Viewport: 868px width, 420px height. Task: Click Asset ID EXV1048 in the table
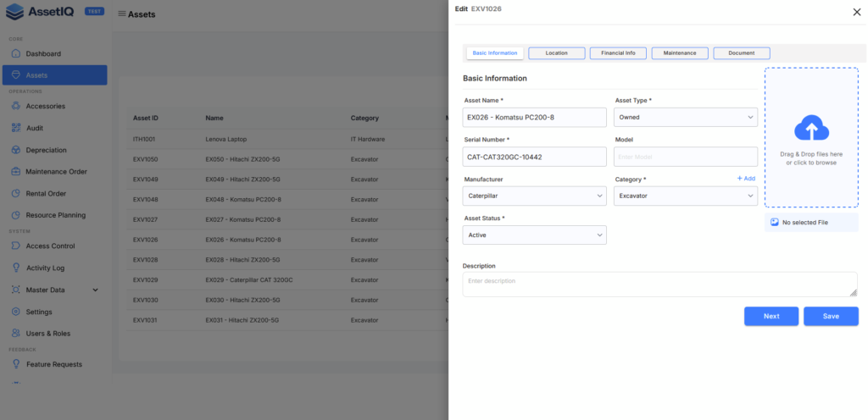[145, 200]
